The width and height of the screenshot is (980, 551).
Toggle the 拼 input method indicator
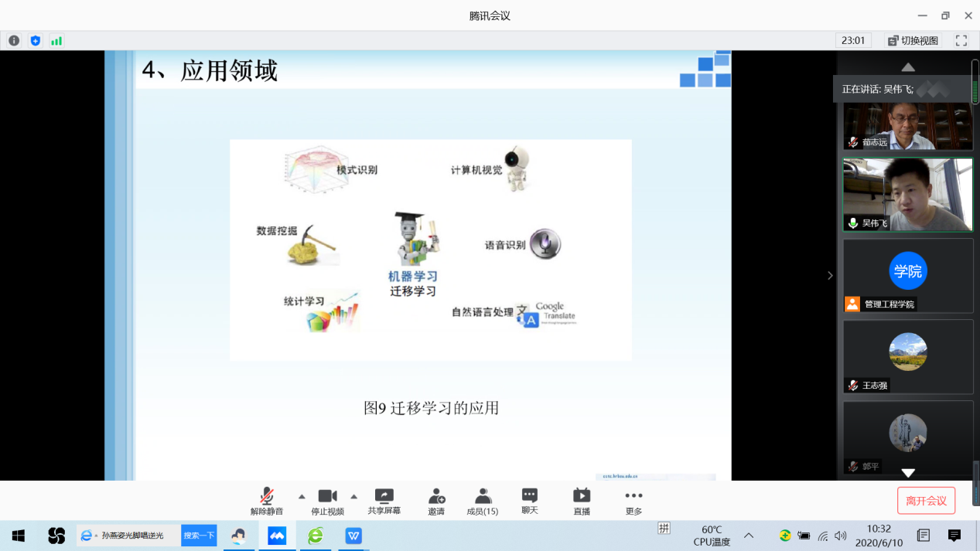[x=664, y=529]
